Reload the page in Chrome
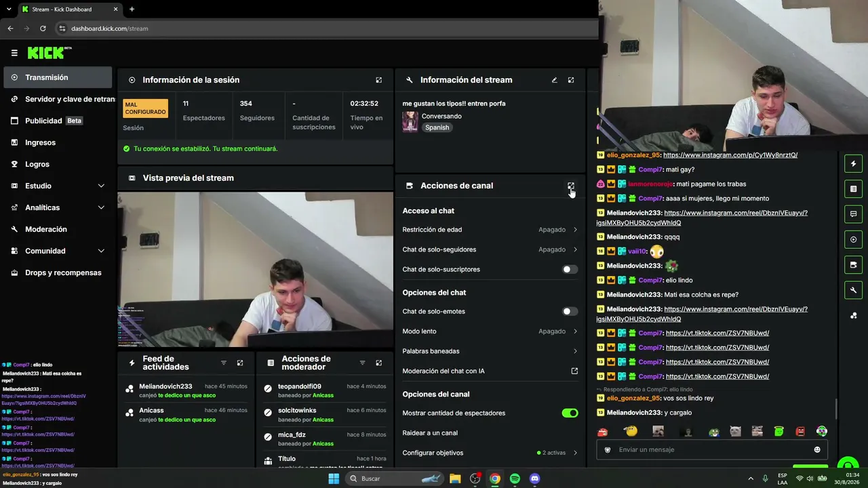 [43, 28]
